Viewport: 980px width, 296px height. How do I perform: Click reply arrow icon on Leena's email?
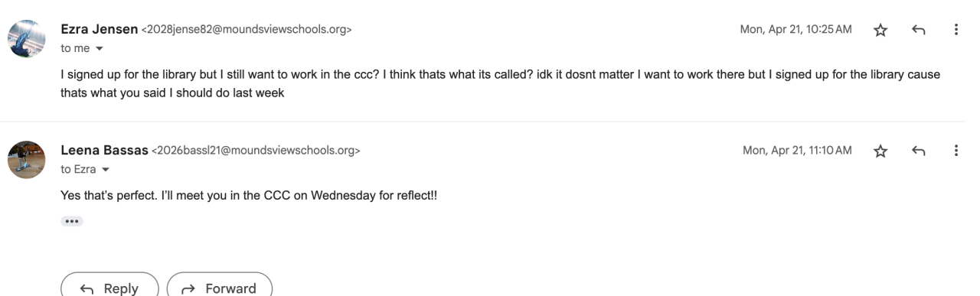pos(919,151)
